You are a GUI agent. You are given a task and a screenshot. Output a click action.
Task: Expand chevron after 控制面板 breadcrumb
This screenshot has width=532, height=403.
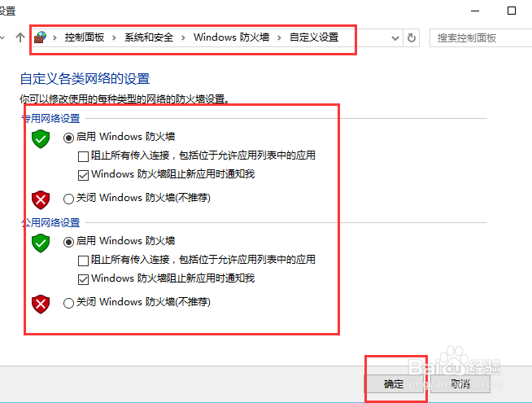click(x=114, y=37)
